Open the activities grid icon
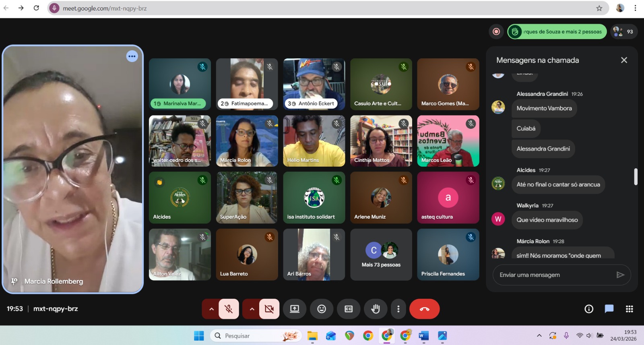Screen dimensions: 644x345 point(630,309)
